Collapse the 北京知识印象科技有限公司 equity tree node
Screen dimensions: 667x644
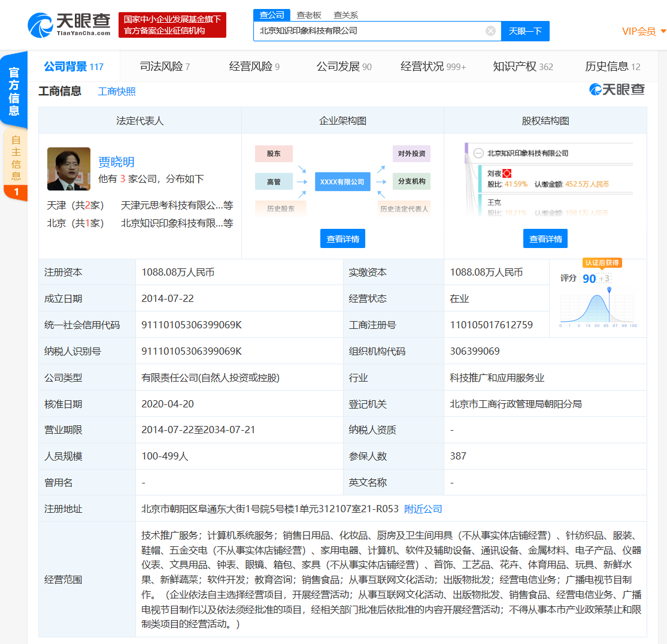click(x=478, y=153)
